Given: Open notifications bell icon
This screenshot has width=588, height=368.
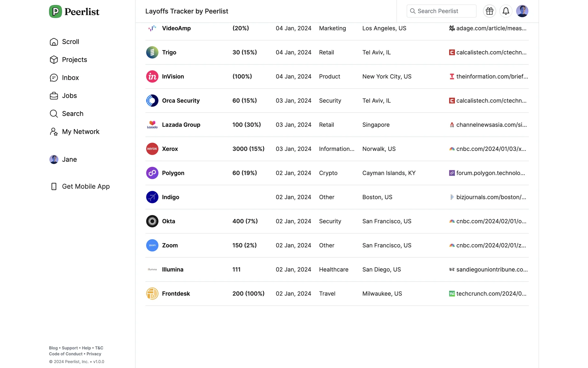Looking at the screenshot, I should click(x=506, y=11).
